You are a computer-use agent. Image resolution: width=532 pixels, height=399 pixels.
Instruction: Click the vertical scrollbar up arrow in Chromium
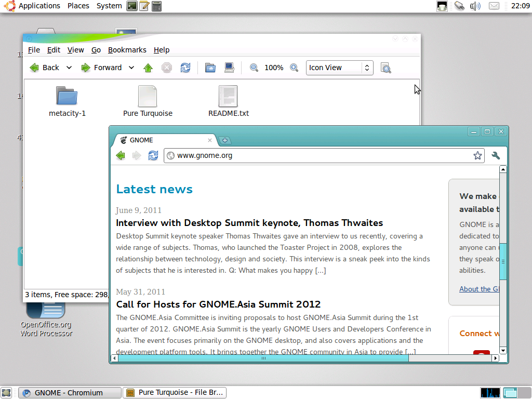(x=503, y=169)
